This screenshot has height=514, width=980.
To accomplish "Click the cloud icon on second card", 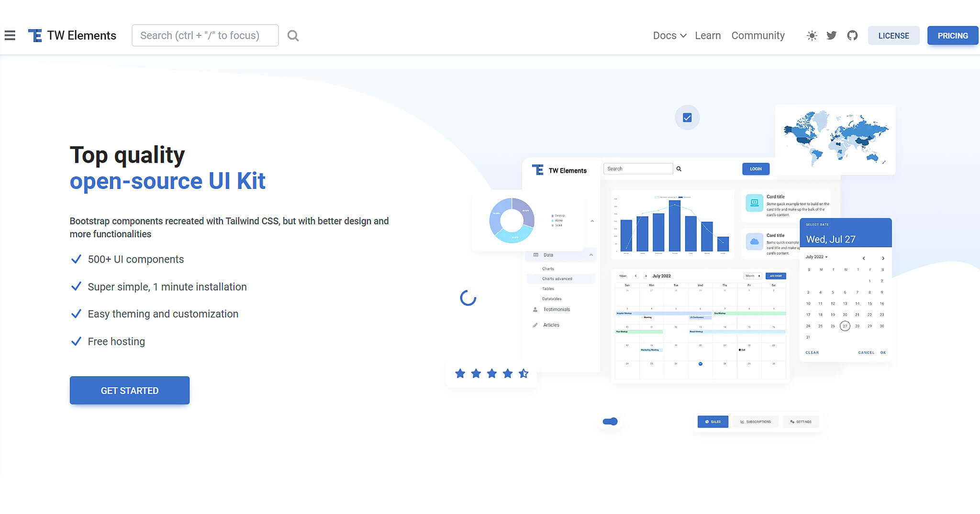I will tap(754, 241).
